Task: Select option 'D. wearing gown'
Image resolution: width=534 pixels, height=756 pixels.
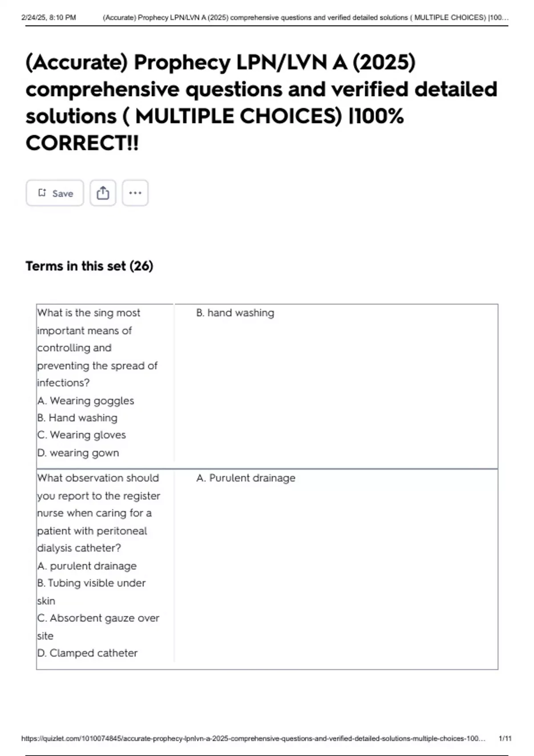Action: click(x=78, y=453)
